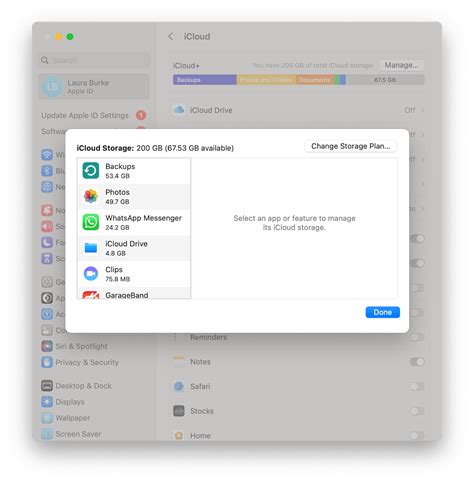Select the iCloud Drive folder icon in the list
Viewport: 474px width, 483px height.
coord(91,248)
